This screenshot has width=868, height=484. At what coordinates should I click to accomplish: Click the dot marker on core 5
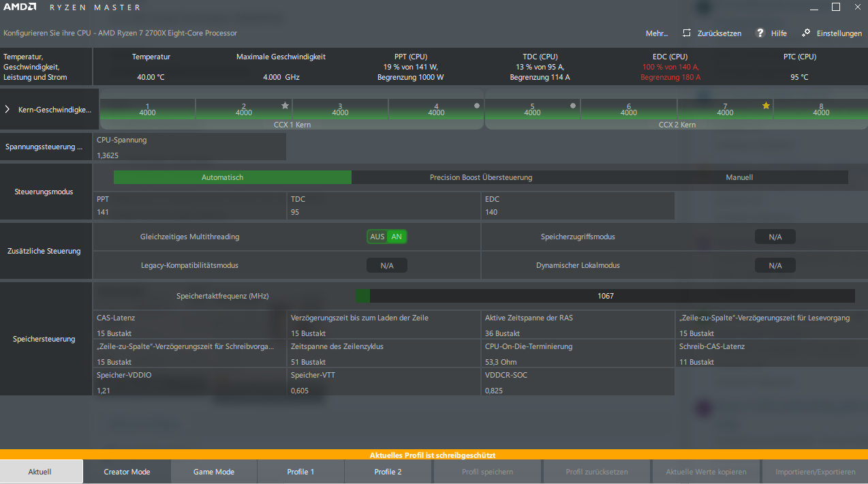click(x=572, y=106)
